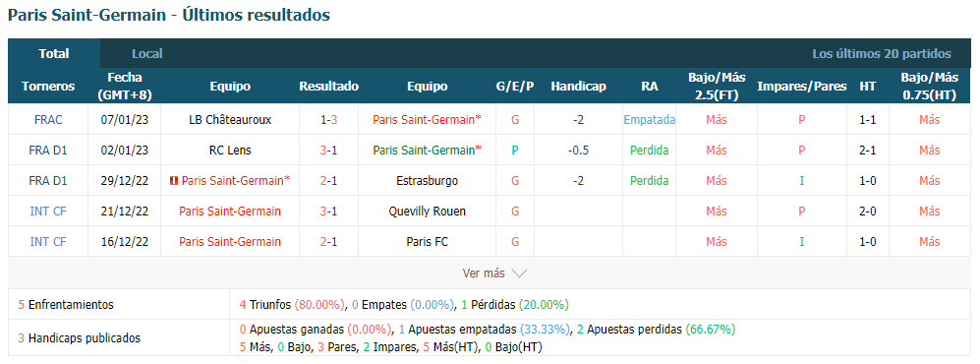980x364 pixels.
Task: Click the red card icon beside Paris Saint-Germain
Action: 173,181
